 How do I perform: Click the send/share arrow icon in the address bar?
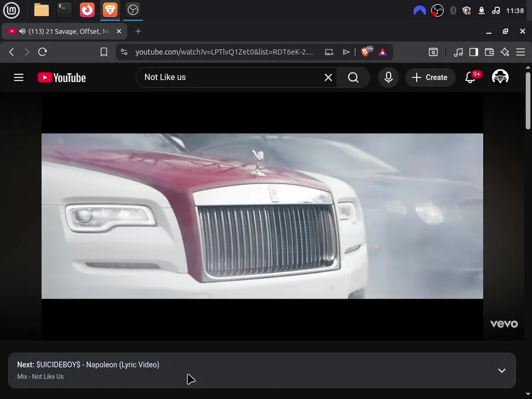[x=346, y=52]
